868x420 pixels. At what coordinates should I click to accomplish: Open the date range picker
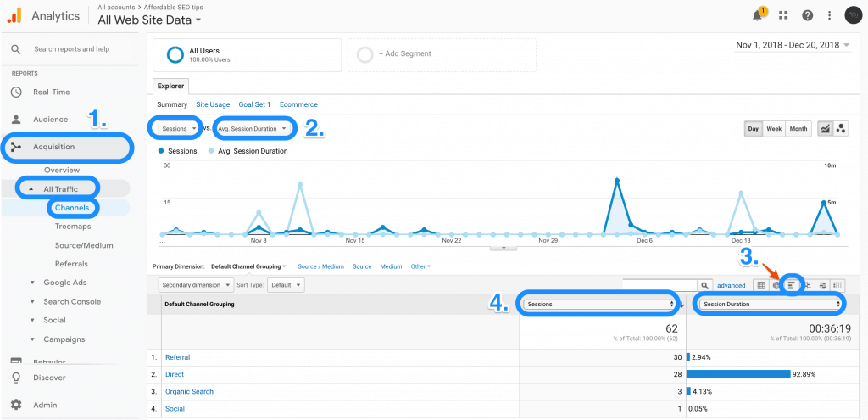793,46
